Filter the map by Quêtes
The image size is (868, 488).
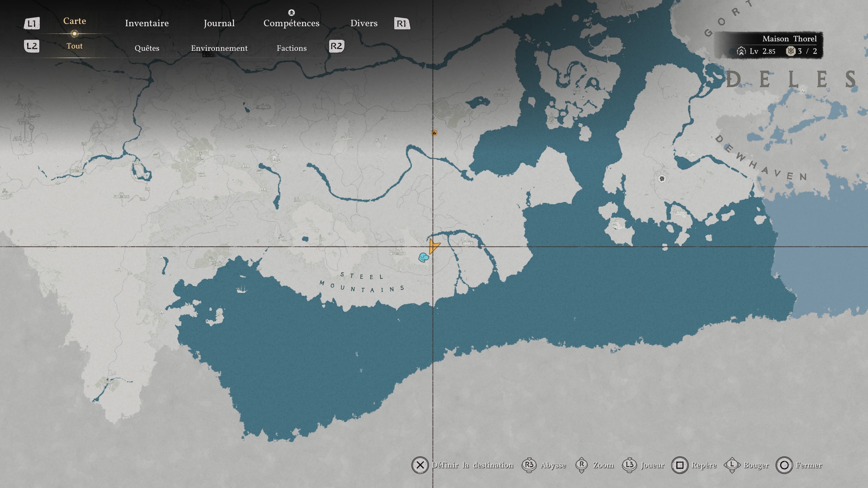[147, 48]
